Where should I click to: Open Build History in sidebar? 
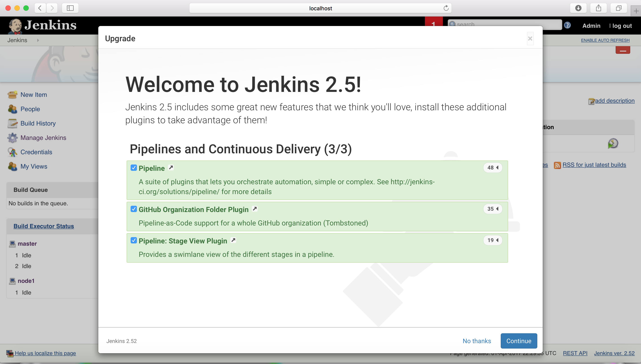(38, 123)
